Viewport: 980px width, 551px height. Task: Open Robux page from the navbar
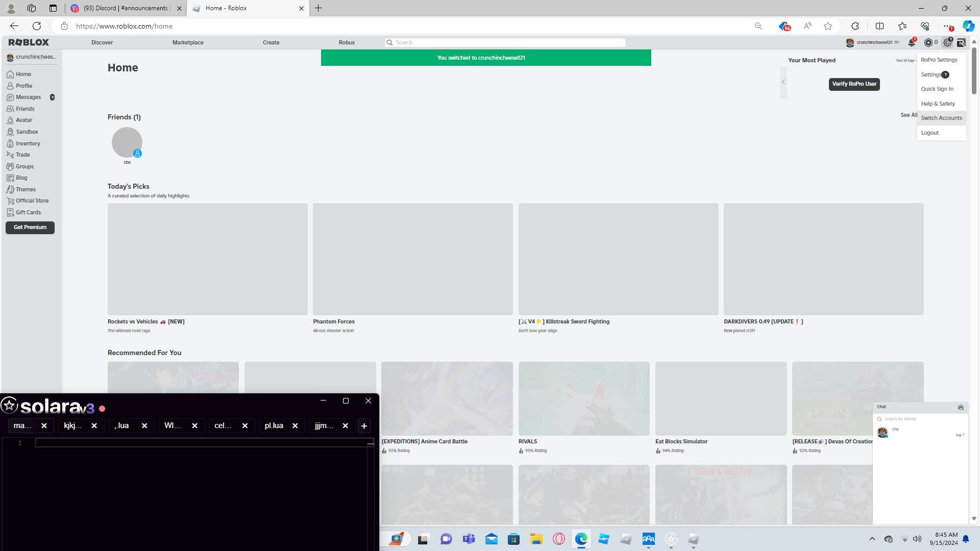pyautogui.click(x=347, y=42)
